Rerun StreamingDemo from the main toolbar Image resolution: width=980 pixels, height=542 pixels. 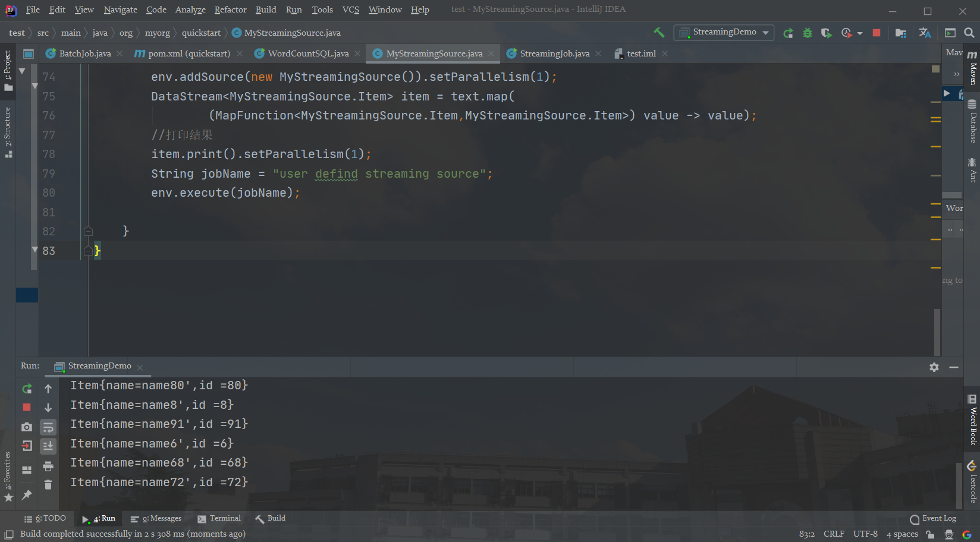click(788, 33)
